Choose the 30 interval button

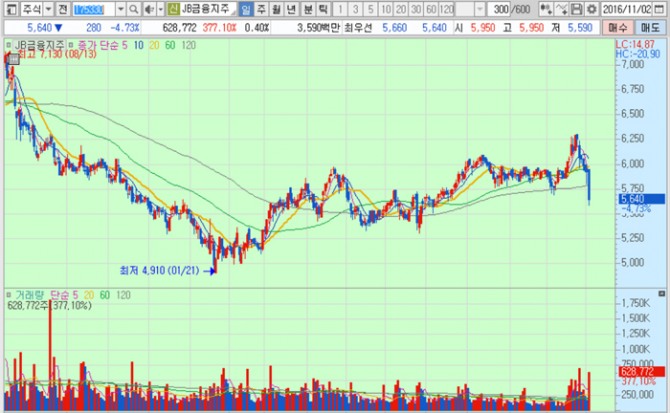click(416, 9)
